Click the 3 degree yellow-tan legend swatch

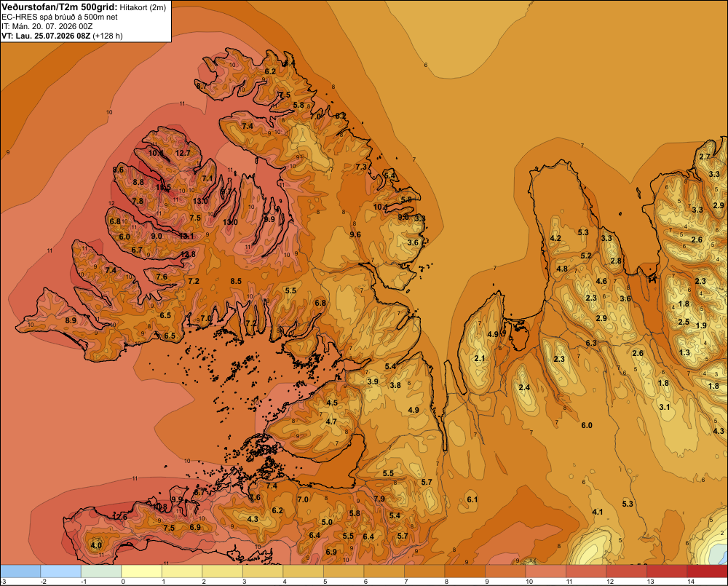pos(263,571)
